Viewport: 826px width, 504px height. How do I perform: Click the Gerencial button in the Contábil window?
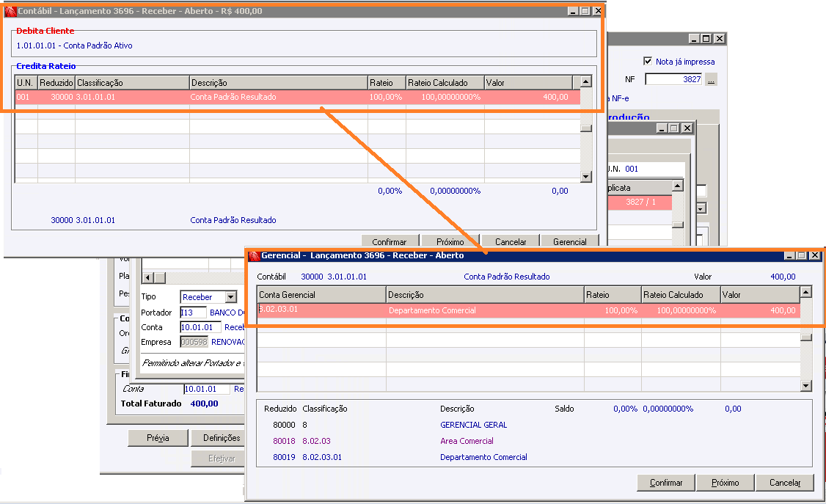coord(569,241)
